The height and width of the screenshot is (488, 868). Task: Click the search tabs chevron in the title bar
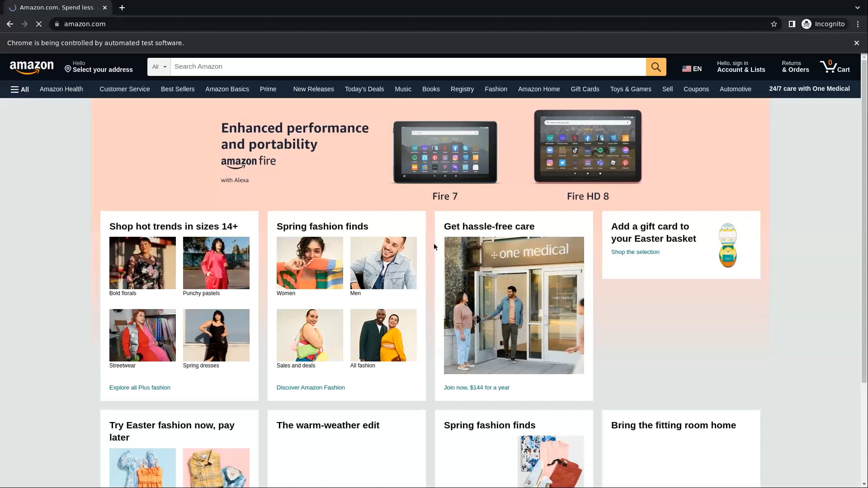857,8
